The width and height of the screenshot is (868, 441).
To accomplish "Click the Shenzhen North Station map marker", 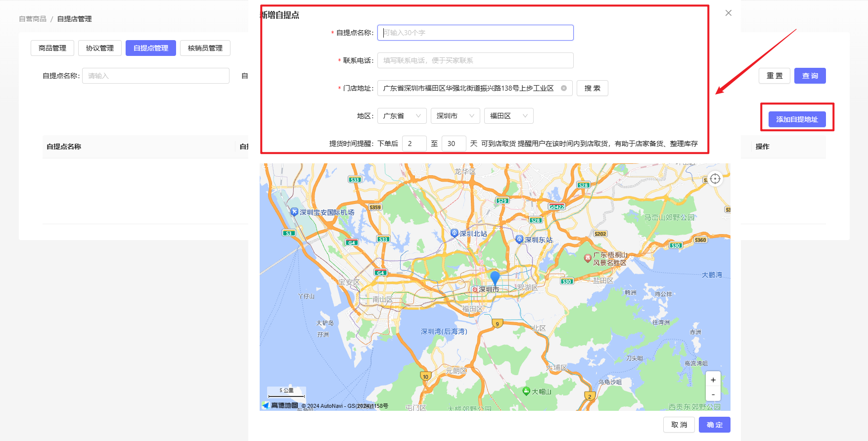I will click(454, 233).
